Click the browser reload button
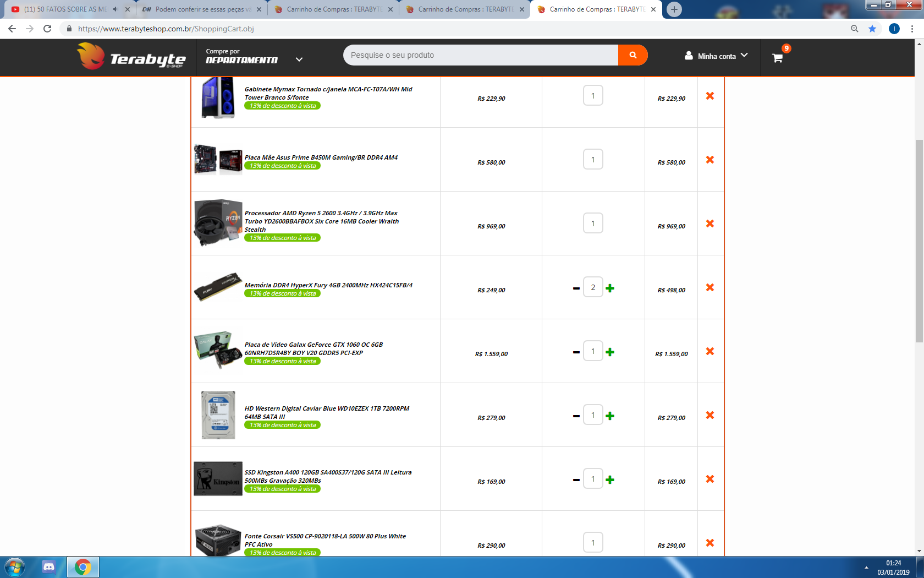This screenshot has width=924, height=578. pos(47,29)
